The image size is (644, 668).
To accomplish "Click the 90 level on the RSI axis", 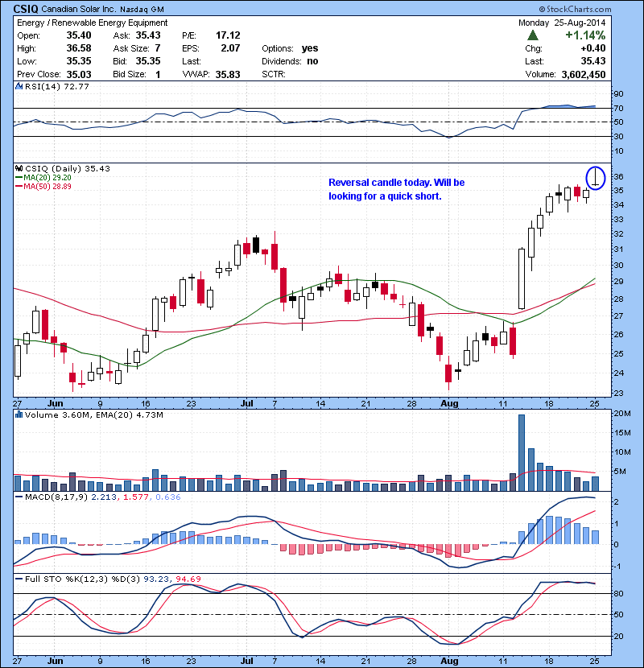I will tap(618, 93).
